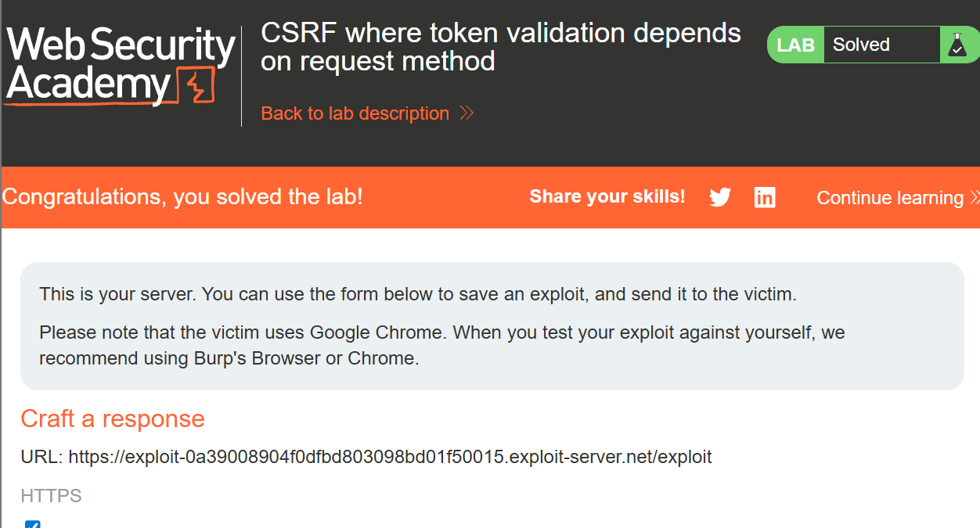Click the Solved status text
This screenshot has width=980, height=528.
[x=861, y=45]
